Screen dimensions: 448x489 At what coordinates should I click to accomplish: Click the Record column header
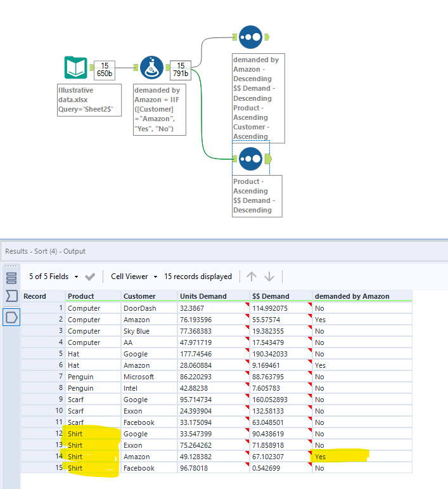[x=43, y=296]
